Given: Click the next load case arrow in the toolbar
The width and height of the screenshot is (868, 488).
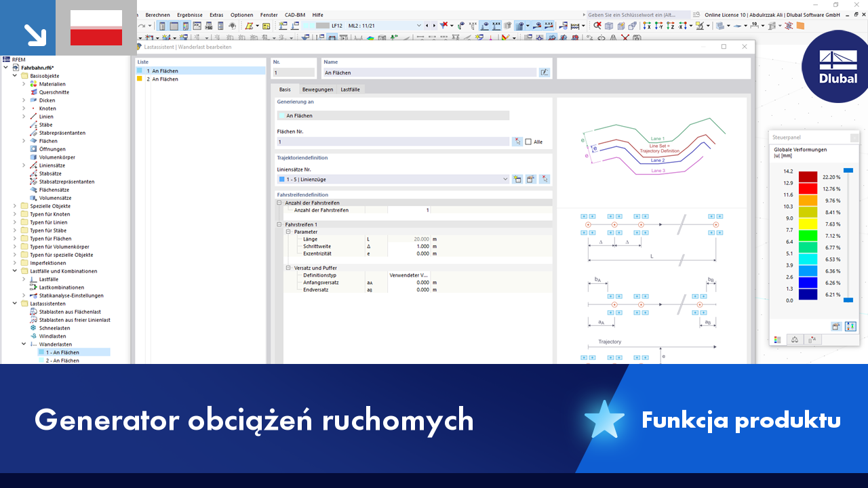Looking at the screenshot, I should point(434,26).
